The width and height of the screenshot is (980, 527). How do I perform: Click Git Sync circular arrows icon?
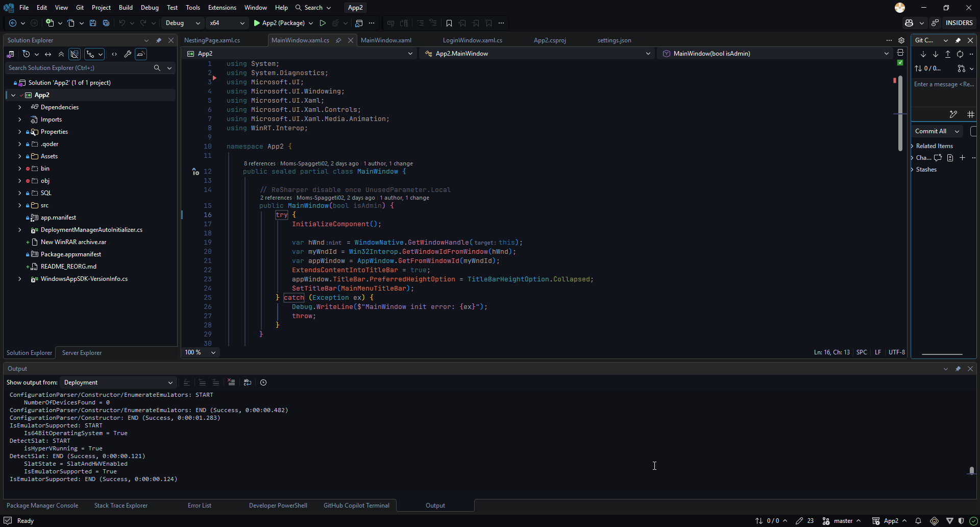(960, 54)
